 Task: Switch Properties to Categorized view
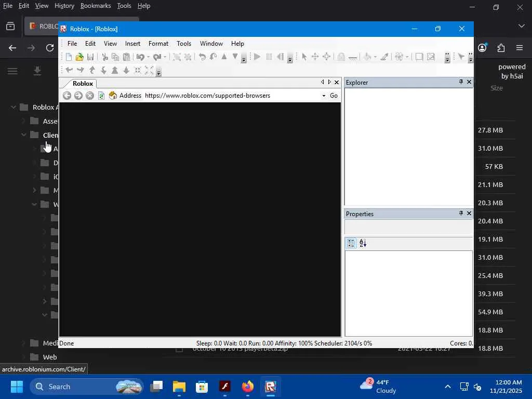351,243
